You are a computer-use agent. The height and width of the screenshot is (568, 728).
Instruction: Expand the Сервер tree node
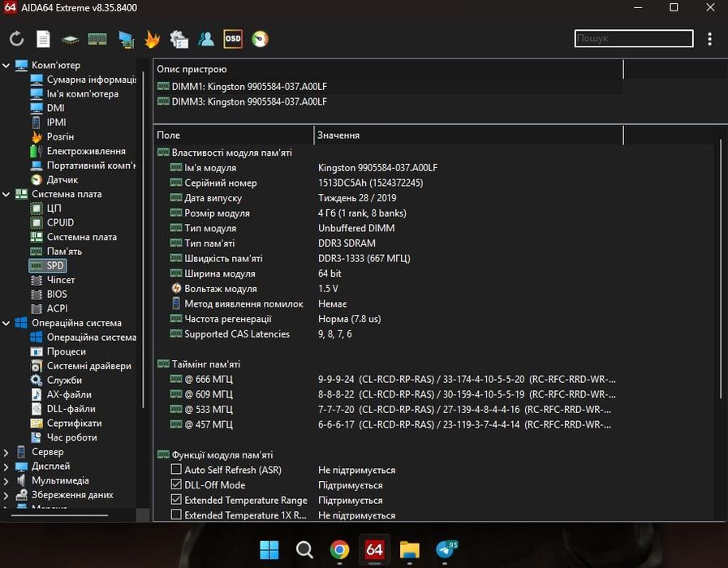click(6, 452)
